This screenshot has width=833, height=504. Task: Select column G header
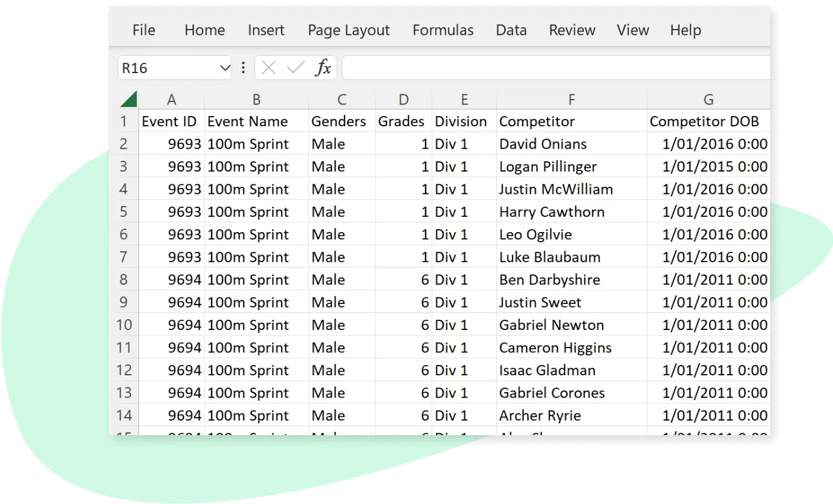(x=708, y=99)
